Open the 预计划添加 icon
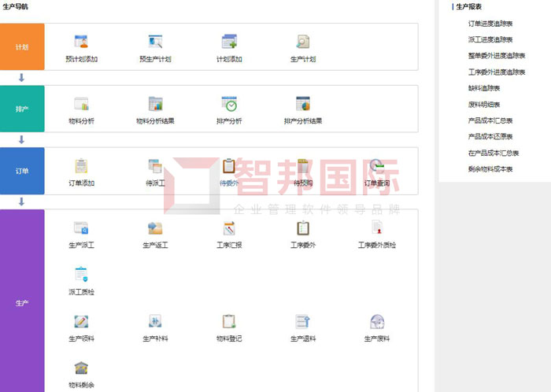This screenshot has height=392, width=551. (81, 42)
